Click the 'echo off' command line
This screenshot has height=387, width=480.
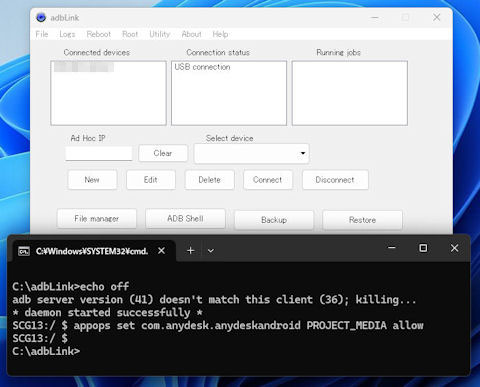point(71,287)
